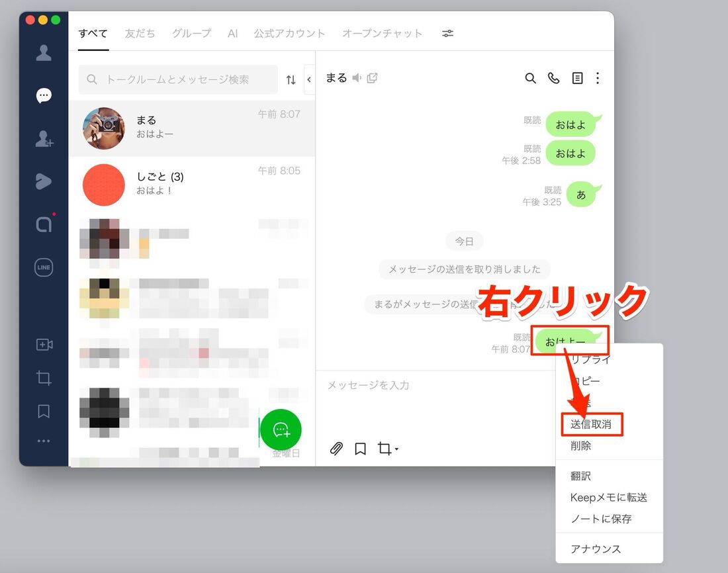The image size is (728, 573).
Task: Attach a file using paperclip icon
Action: pos(336,449)
